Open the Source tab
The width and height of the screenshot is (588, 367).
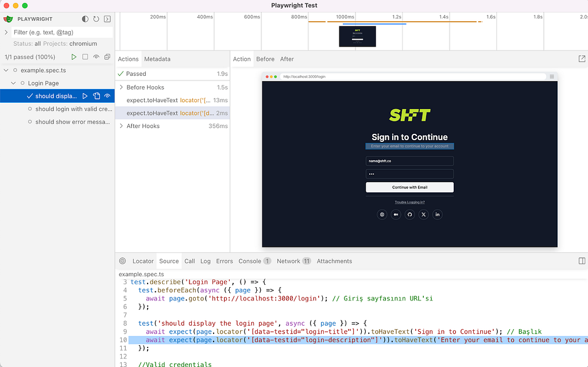click(x=169, y=261)
